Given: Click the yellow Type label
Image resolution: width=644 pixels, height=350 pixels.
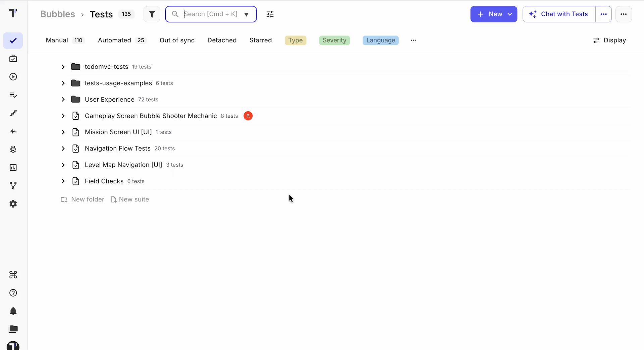Looking at the screenshot, I should tap(296, 40).
